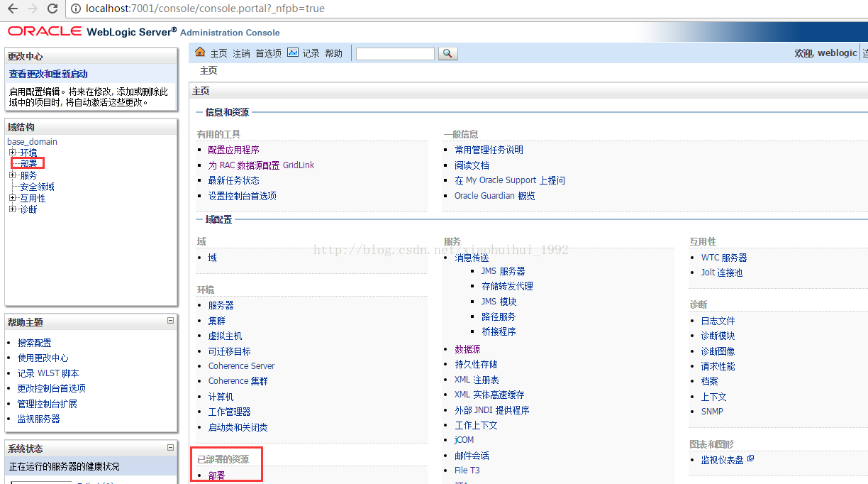
Task: Collapse the 系统状态 panel
Action: pos(170,447)
